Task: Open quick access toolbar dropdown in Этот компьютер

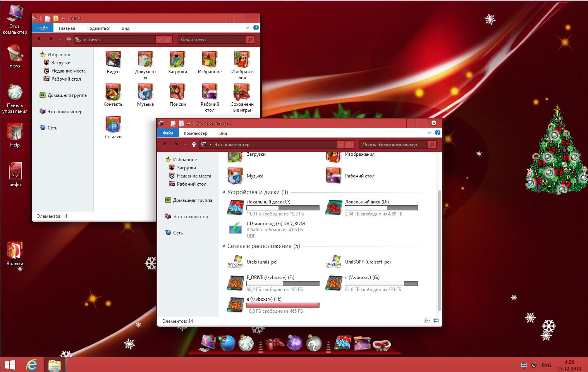Action: 189,124
